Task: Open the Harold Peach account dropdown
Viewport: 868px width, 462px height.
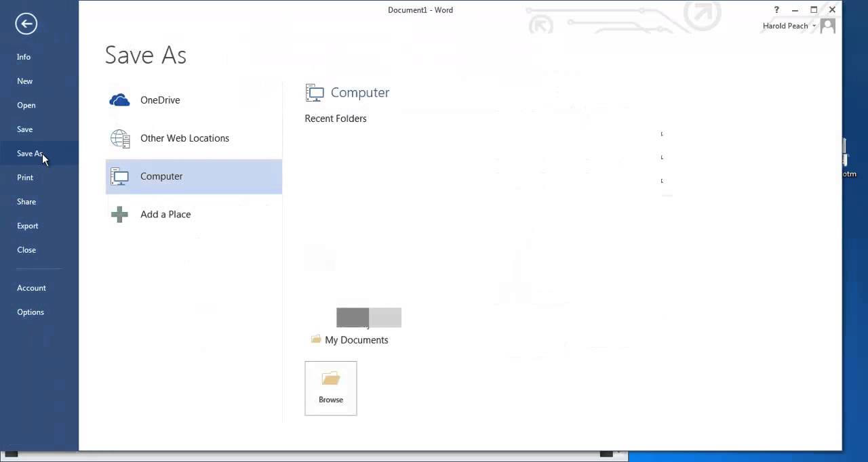Action: pos(789,26)
